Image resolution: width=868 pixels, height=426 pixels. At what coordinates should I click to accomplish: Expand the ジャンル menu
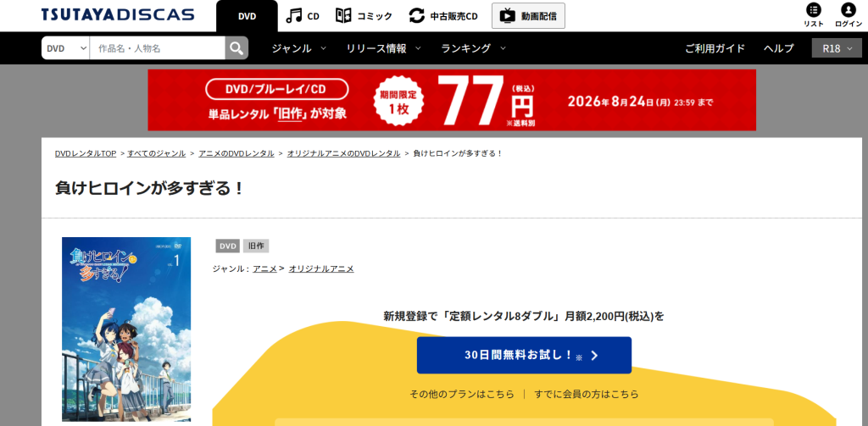[298, 48]
